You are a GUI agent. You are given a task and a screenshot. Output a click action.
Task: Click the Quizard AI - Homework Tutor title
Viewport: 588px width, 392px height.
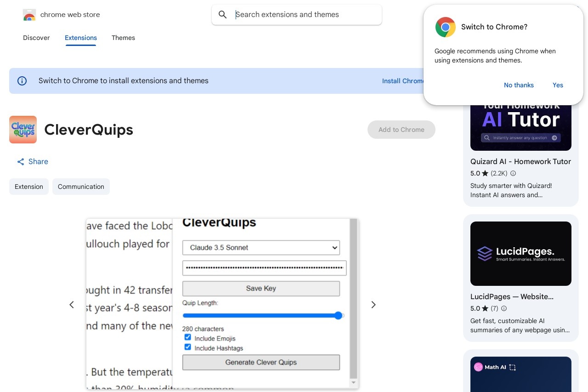521,162
